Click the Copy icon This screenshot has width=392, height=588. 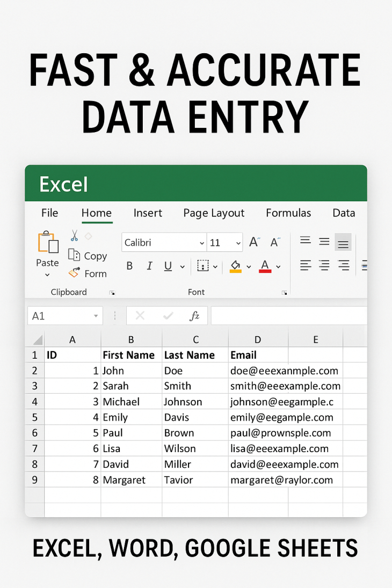click(x=74, y=255)
